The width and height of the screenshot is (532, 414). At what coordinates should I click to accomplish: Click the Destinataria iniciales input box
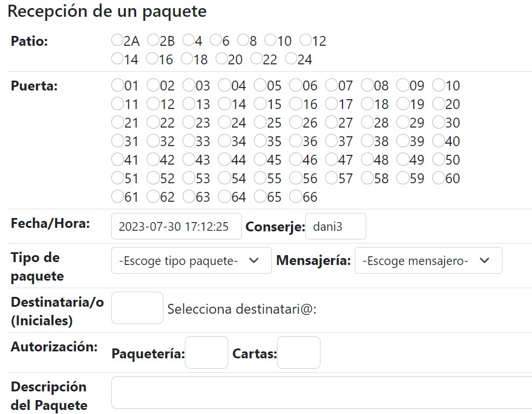pos(137,307)
